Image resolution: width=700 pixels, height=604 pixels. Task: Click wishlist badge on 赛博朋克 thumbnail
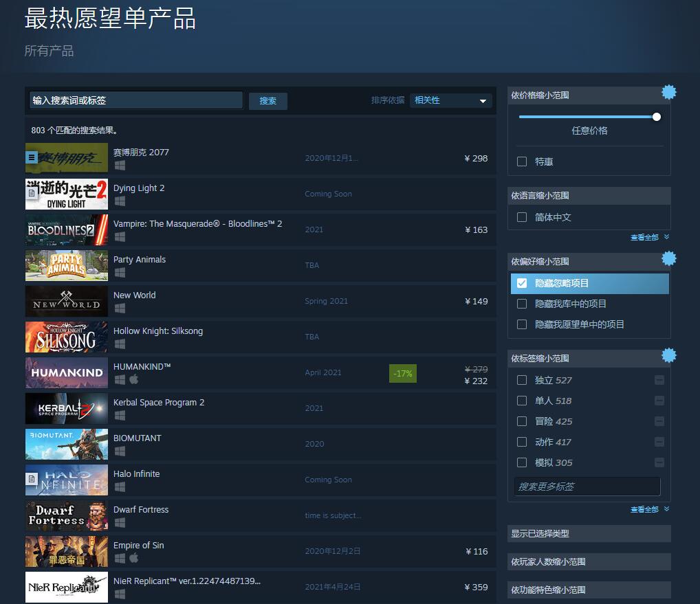(x=31, y=157)
